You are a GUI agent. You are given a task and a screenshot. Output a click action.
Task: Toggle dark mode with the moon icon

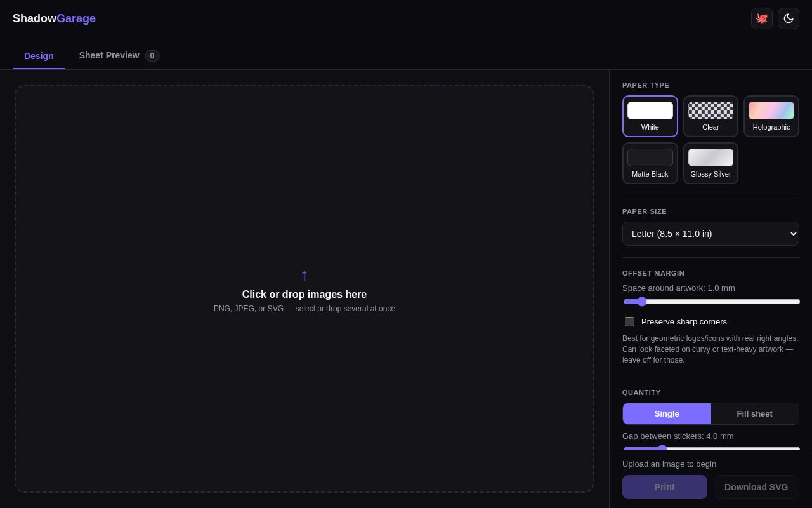[789, 18]
